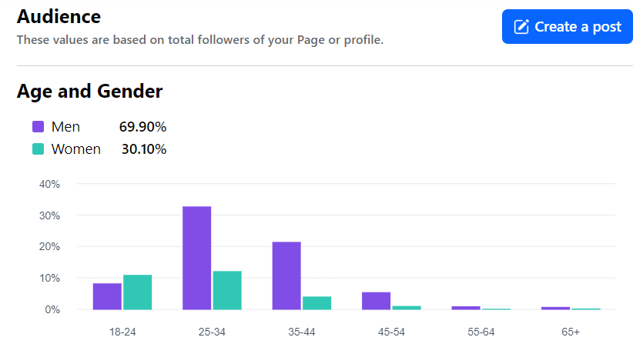Image resolution: width=633 pixels, height=364 pixels.
Task: Click the pencil edit icon
Action: coord(521,27)
